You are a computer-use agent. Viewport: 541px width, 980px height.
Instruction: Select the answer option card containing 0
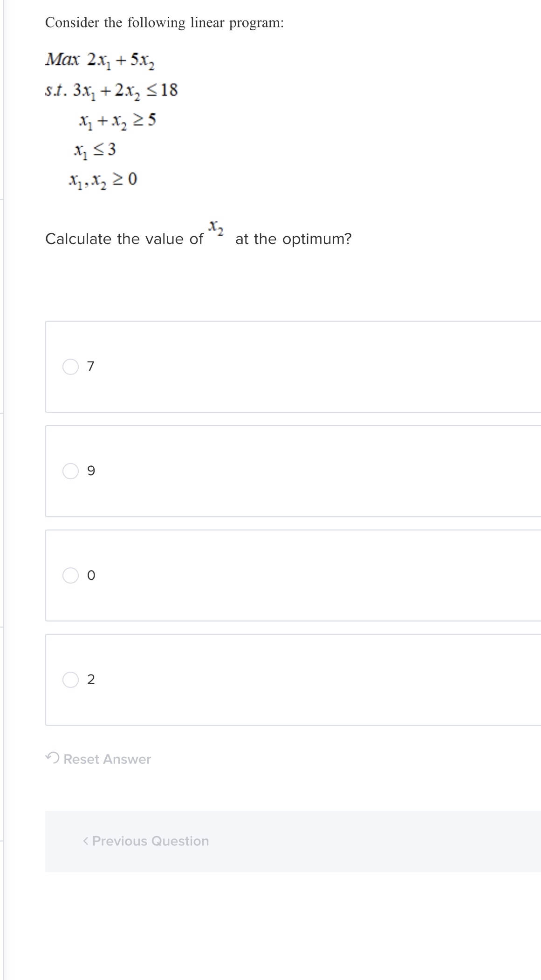[x=280, y=576]
